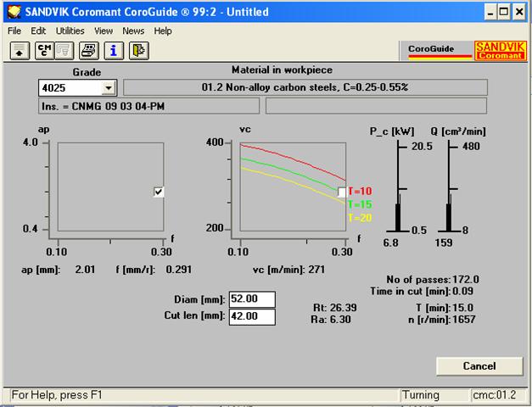532x407 pixels.
Task: Click the white marker box in vc chart
Action: click(342, 192)
